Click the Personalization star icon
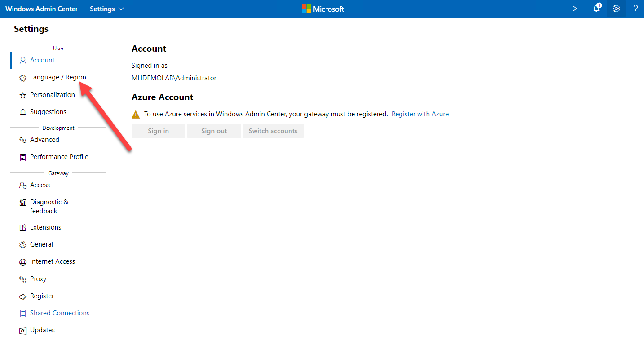Screen dimensions: 644x340 coord(23,95)
